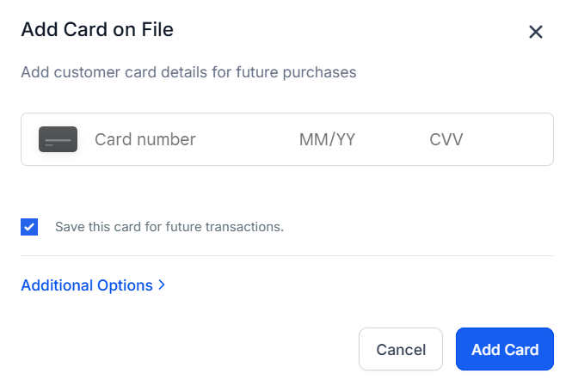The image size is (572, 392).
Task: Click the 'Save this card for future transactions' label
Action: pyautogui.click(x=169, y=228)
